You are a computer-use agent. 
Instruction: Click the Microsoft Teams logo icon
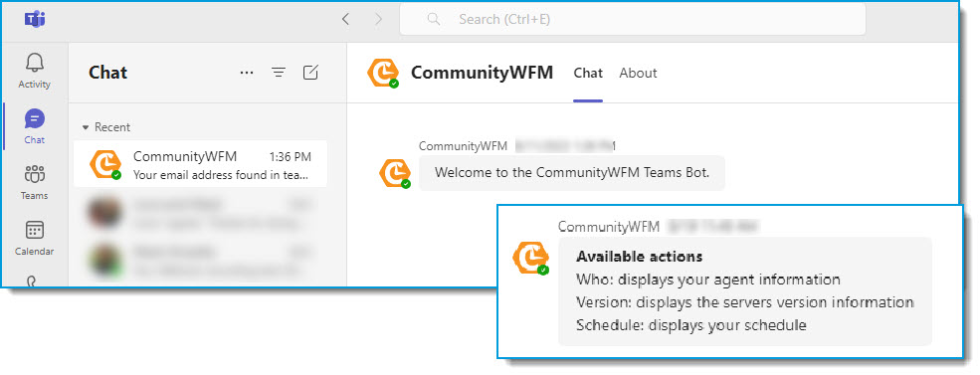point(35,19)
